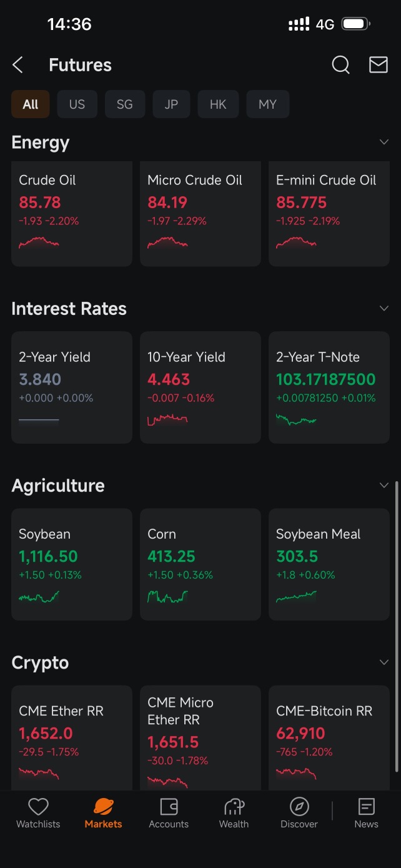Open the Crude Oil futures card

click(72, 214)
